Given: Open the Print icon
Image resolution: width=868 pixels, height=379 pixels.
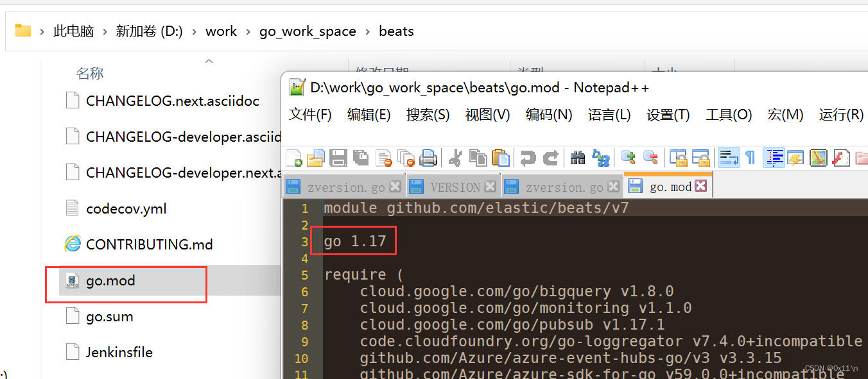Looking at the screenshot, I should tap(428, 157).
